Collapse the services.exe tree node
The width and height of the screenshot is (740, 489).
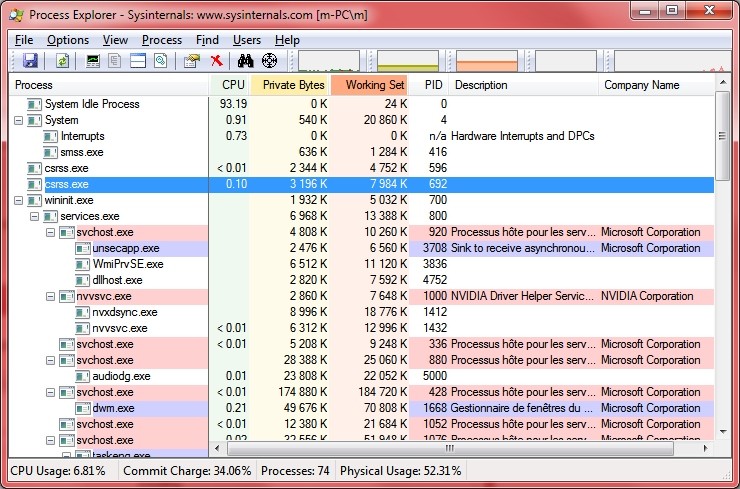click(x=34, y=217)
